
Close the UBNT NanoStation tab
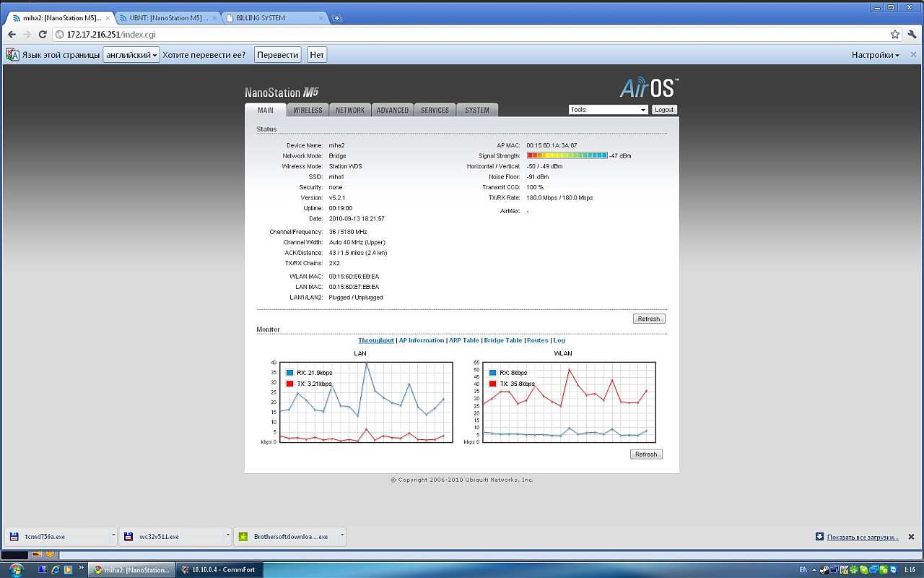click(x=214, y=18)
